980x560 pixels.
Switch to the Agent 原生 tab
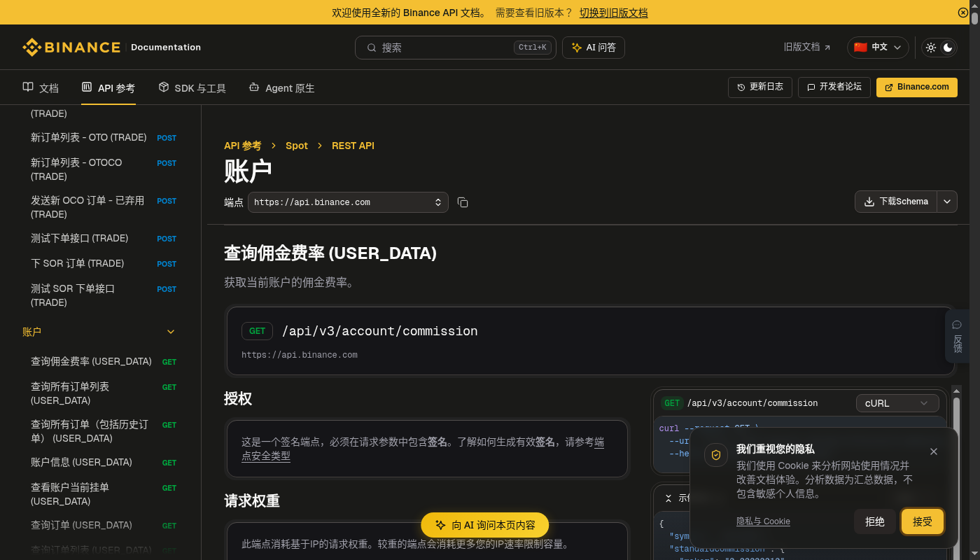coord(282,88)
